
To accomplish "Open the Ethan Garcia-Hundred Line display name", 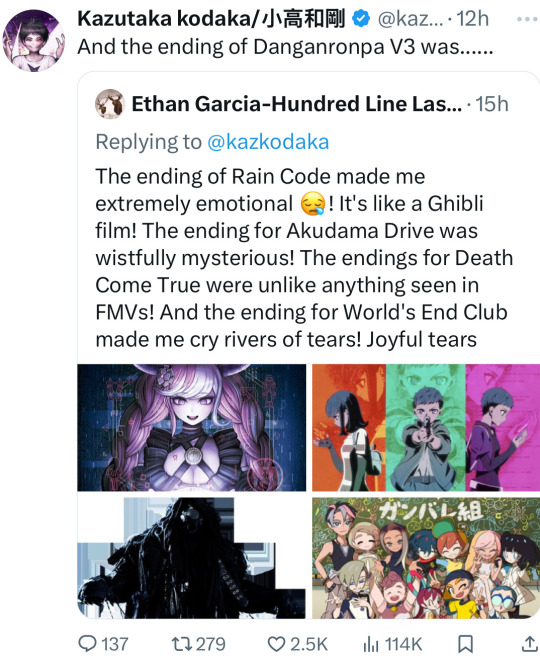I will (297, 104).
